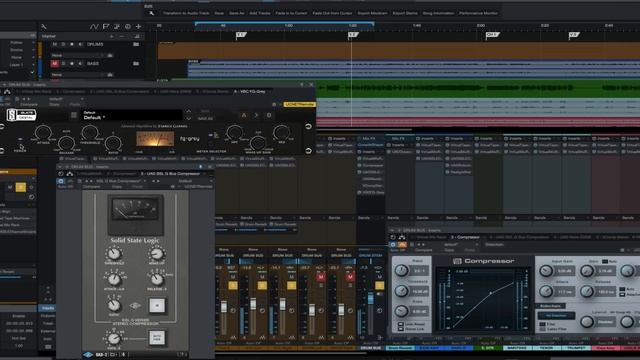Click the SSL Threshold knob
The width and height of the screenshot is (640, 360).
tap(114, 254)
